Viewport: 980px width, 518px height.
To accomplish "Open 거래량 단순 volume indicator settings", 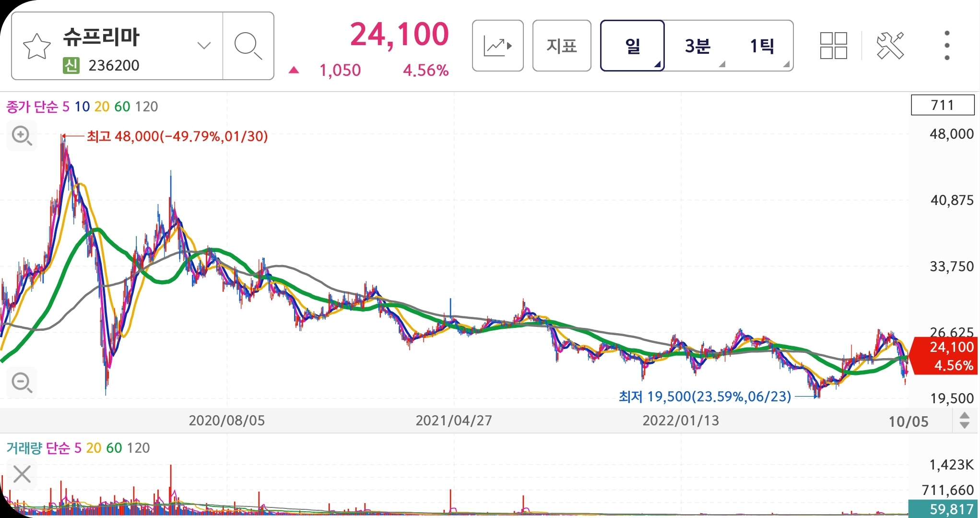I will coord(38,448).
